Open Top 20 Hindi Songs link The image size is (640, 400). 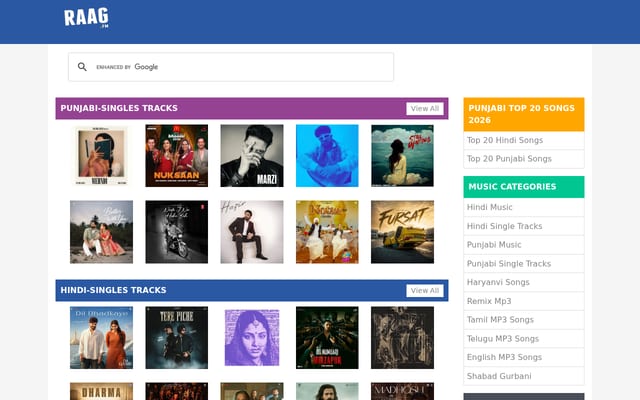(x=504, y=140)
